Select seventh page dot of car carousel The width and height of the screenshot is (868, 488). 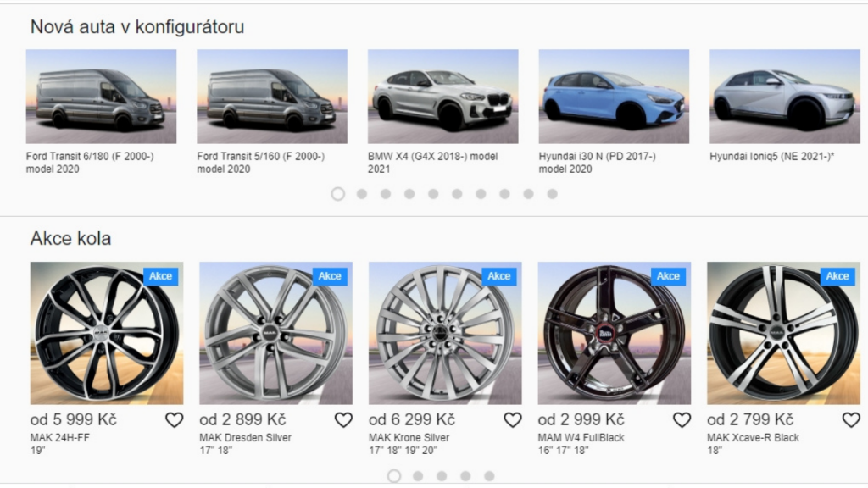click(481, 194)
